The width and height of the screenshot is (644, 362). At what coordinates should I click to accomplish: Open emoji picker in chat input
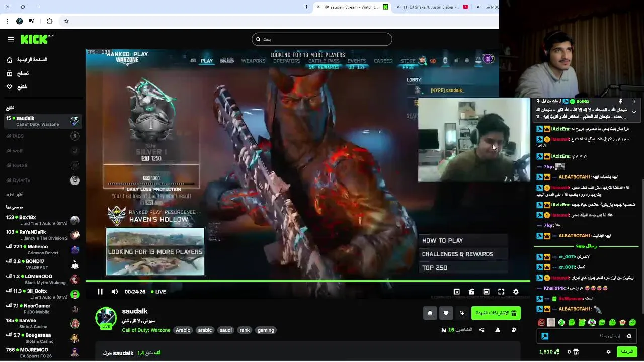tap(629, 336)
